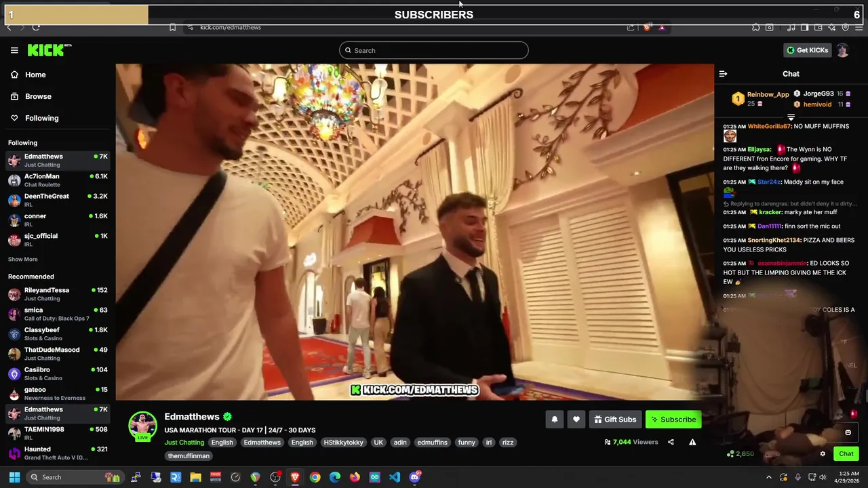Select the rizz tag
This screenshot has width=868, height=488.
click(508, 443)
